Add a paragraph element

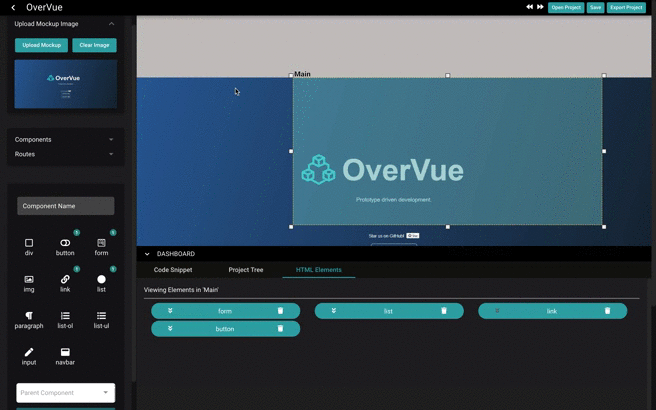pyautogui.click(x=29, y=320)
